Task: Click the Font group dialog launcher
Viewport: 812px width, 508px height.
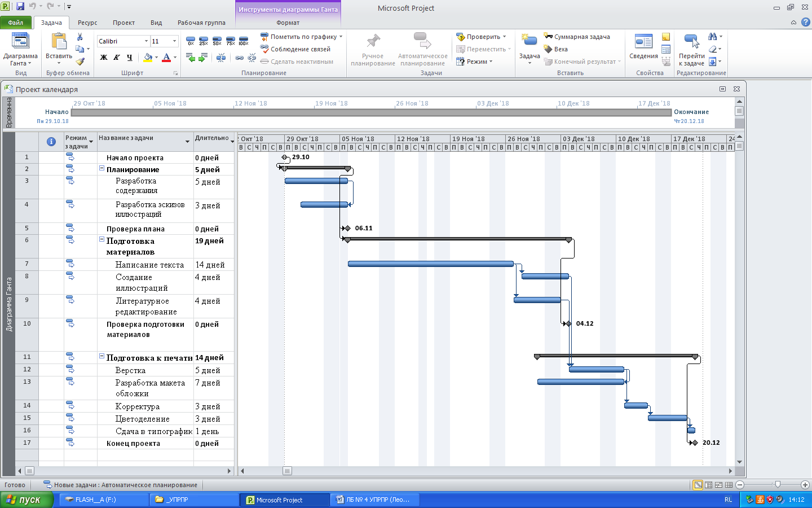Action: [176, 73]
